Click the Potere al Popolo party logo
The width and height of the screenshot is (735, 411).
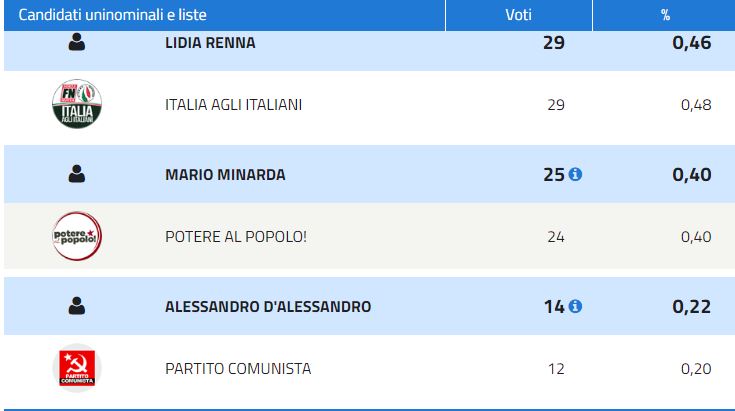pyautogui.click(x=77, y=236)
